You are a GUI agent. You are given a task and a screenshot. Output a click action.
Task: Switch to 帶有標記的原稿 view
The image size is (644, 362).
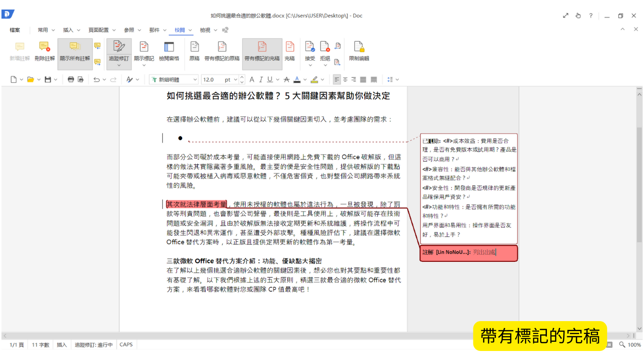tap(222, 51)
